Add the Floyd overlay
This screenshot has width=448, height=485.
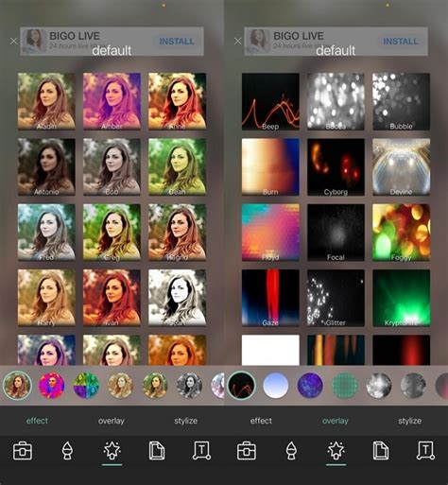pos(270,233)
